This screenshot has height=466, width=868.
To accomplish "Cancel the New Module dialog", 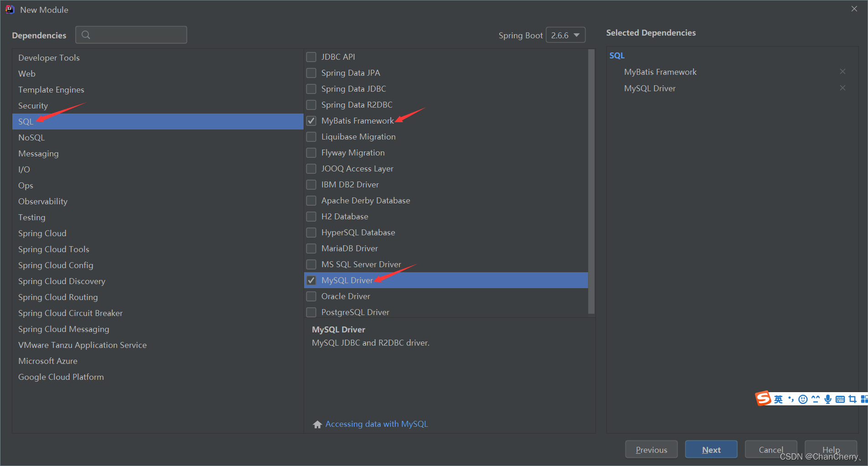I will click(771, 450).
